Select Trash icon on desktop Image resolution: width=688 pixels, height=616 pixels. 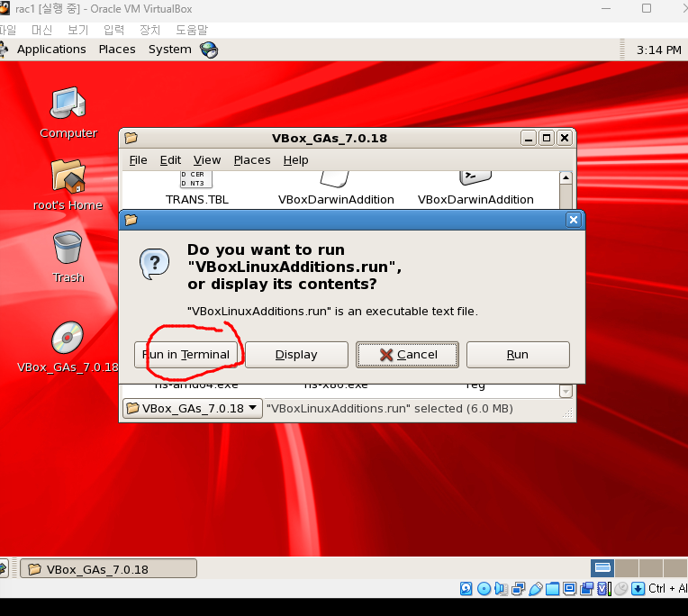pyautogui.click(x=68, y=257)
